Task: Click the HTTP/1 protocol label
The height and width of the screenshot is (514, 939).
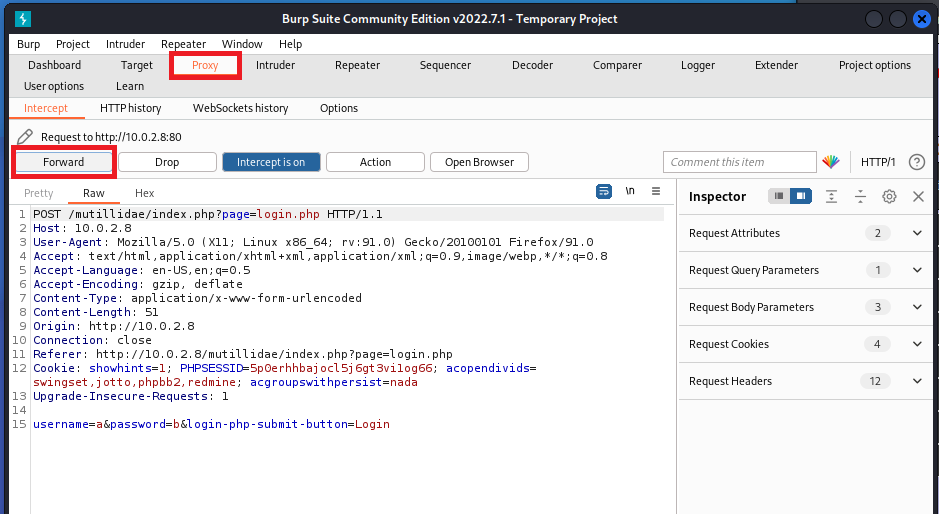Action: [878, 162]
